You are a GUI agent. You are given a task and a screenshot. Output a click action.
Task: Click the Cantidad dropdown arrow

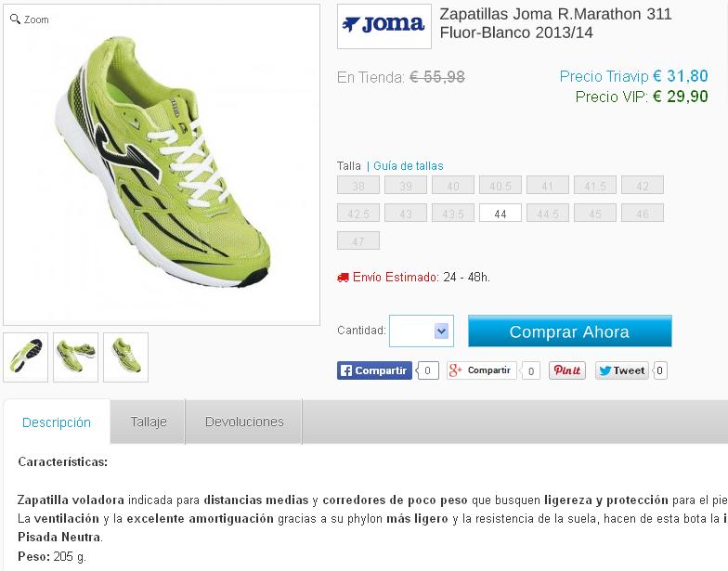pos(441,331)
